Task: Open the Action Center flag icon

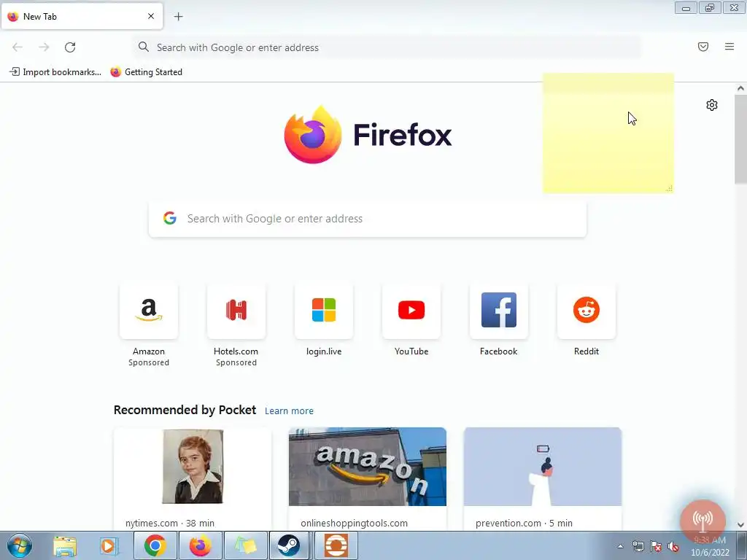Action: [x=656, y=546]
